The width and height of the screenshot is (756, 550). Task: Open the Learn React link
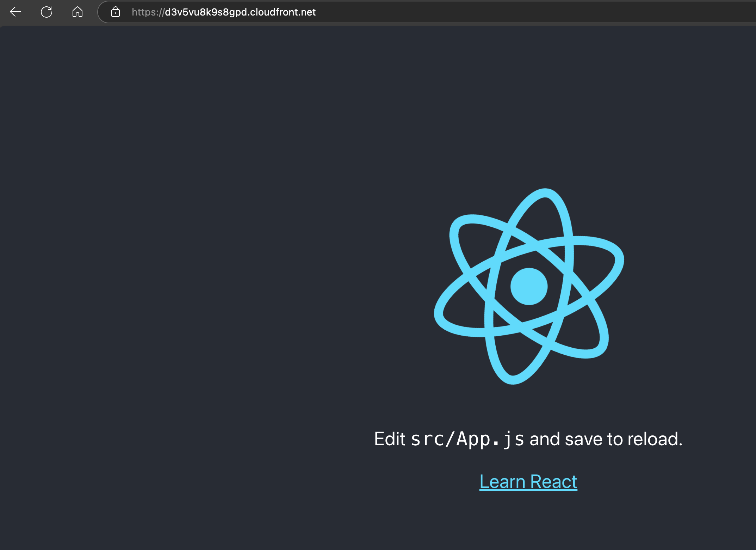coord(528,482)
